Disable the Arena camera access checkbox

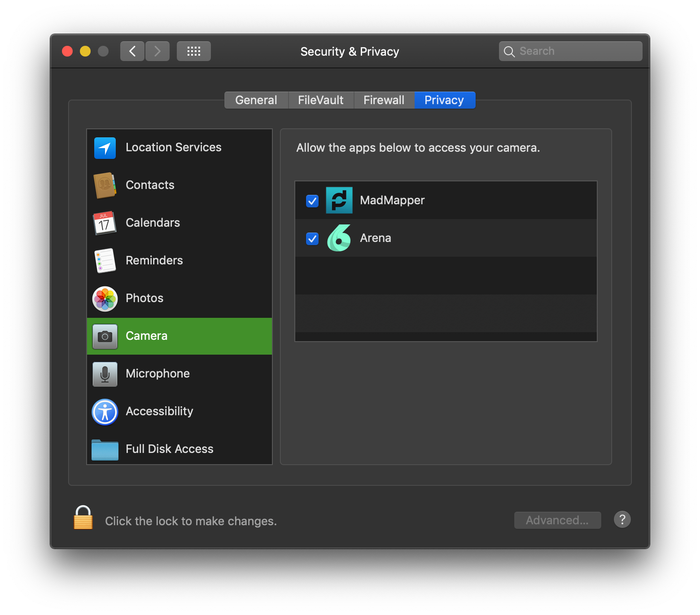312,238
